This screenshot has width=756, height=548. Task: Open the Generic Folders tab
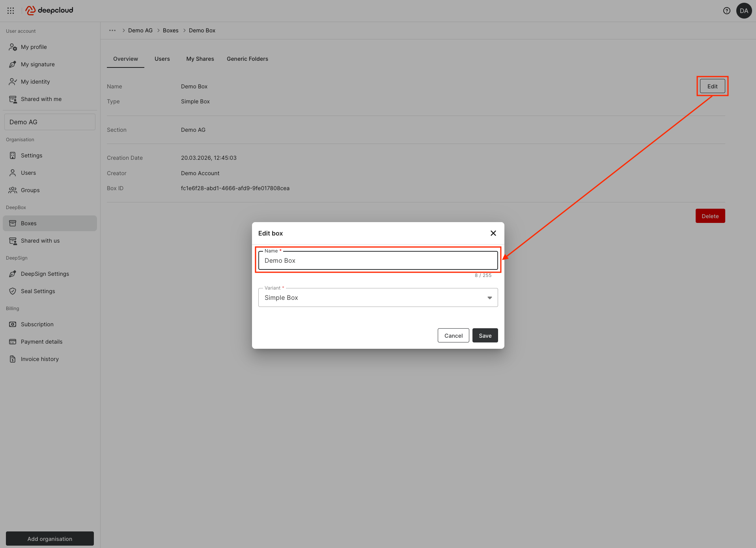pyautogui.click(x=247, y=59)
